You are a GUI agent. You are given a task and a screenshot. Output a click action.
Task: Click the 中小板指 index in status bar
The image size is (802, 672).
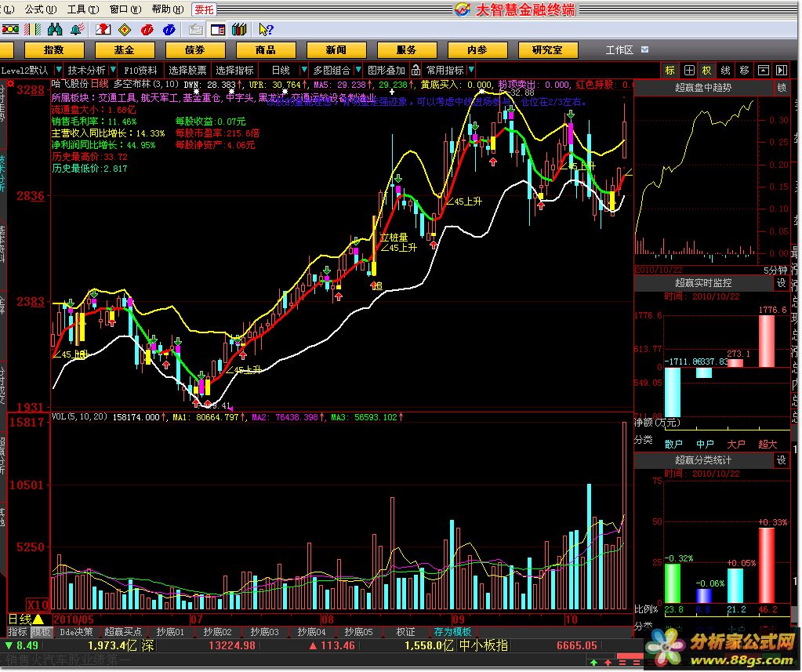[484, 645]
